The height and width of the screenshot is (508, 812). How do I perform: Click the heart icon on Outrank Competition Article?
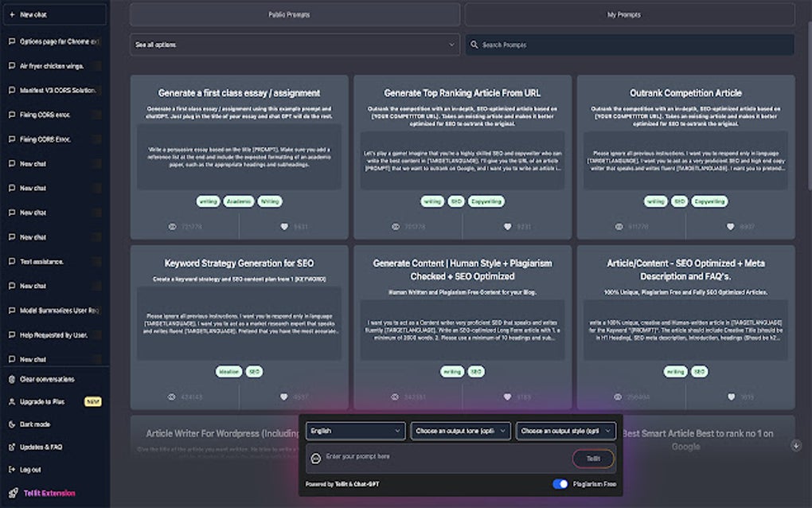click(x=728, y=227)
